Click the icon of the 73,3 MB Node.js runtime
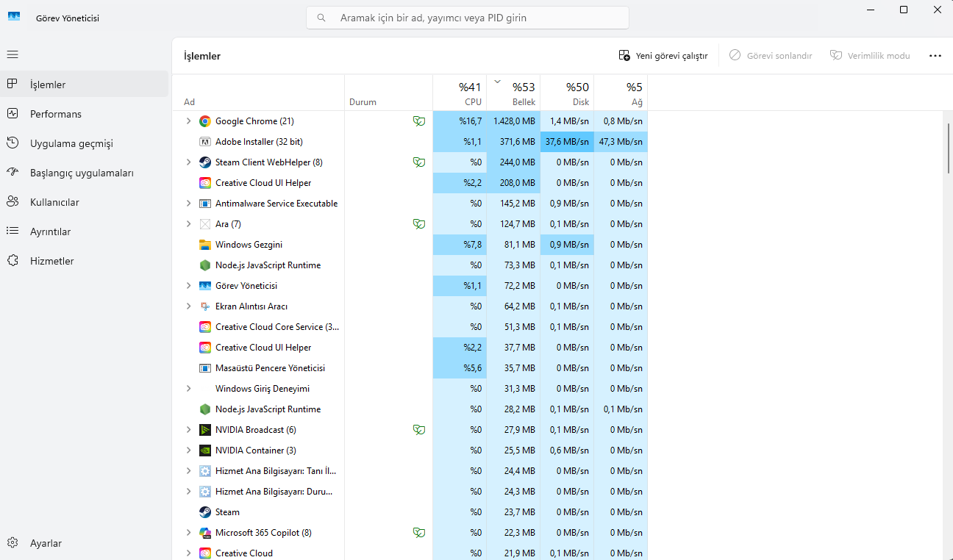Screen dimensions: 953x560 pos(205,265)
